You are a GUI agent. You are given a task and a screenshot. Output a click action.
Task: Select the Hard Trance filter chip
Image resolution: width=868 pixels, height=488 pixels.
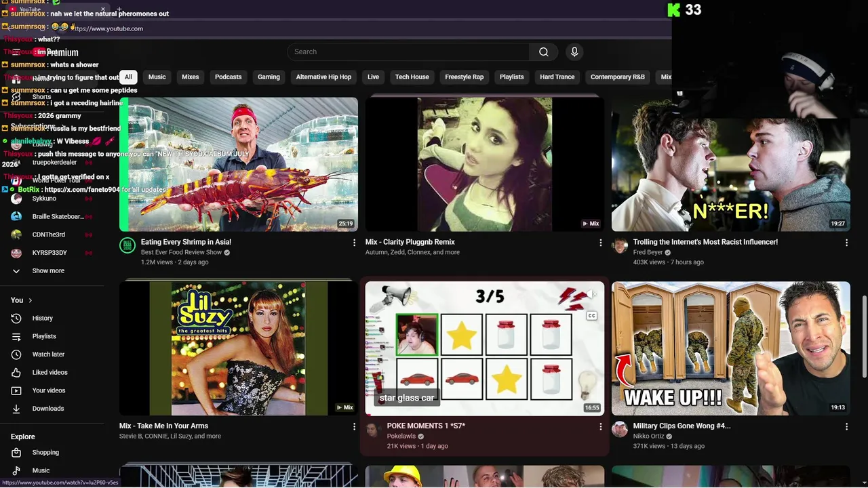557,77
